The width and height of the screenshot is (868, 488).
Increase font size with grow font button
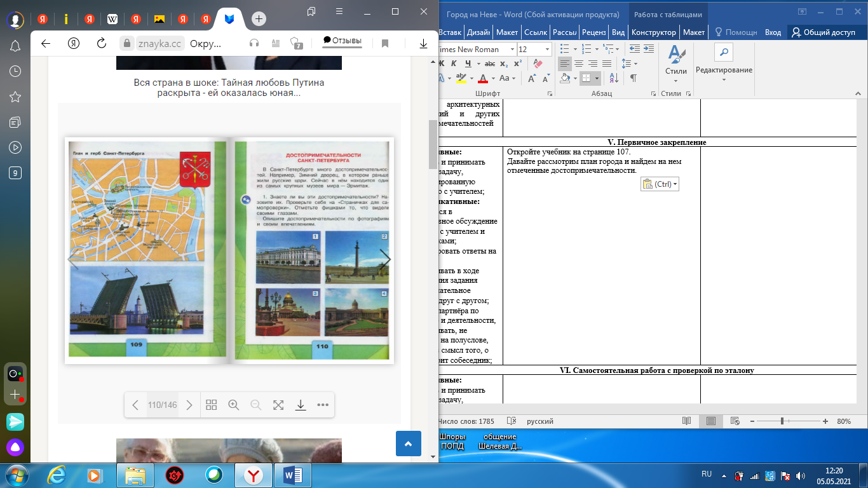tap(532, 78)
